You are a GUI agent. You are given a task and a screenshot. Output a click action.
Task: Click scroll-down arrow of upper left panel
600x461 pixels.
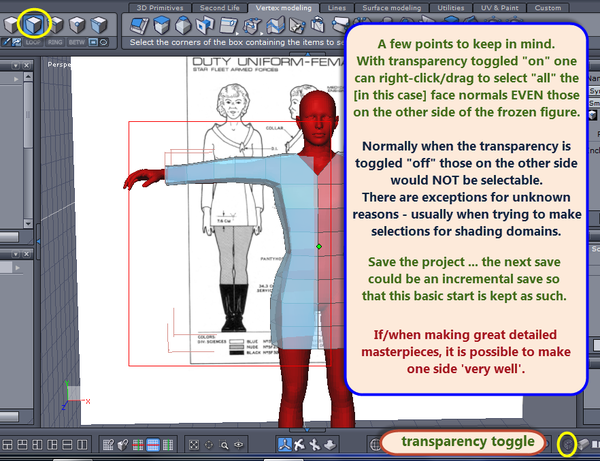pyautogui.click(x=28, y=223)
